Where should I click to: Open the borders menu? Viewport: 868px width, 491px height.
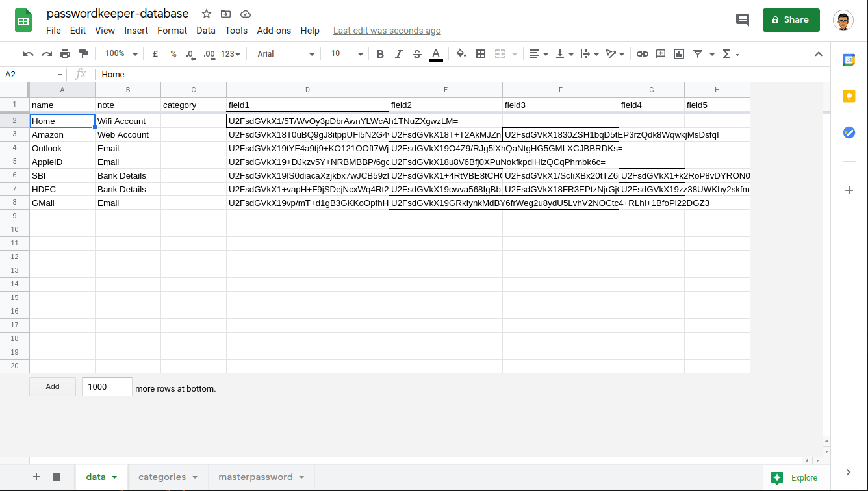pyautogui.click(x=481, y=54)
